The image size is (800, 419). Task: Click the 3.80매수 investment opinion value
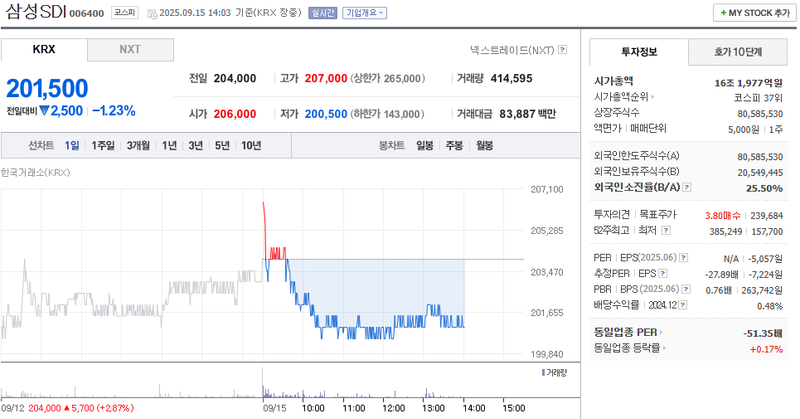(x=722, y=216)
